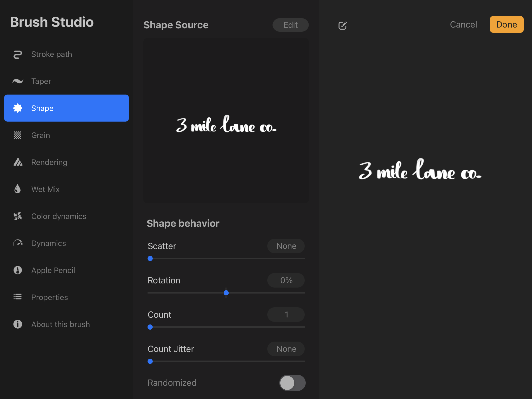This screenshot has width=532, height=399.
Task: Click the Count value field showing 1
Action: (286, 315)
